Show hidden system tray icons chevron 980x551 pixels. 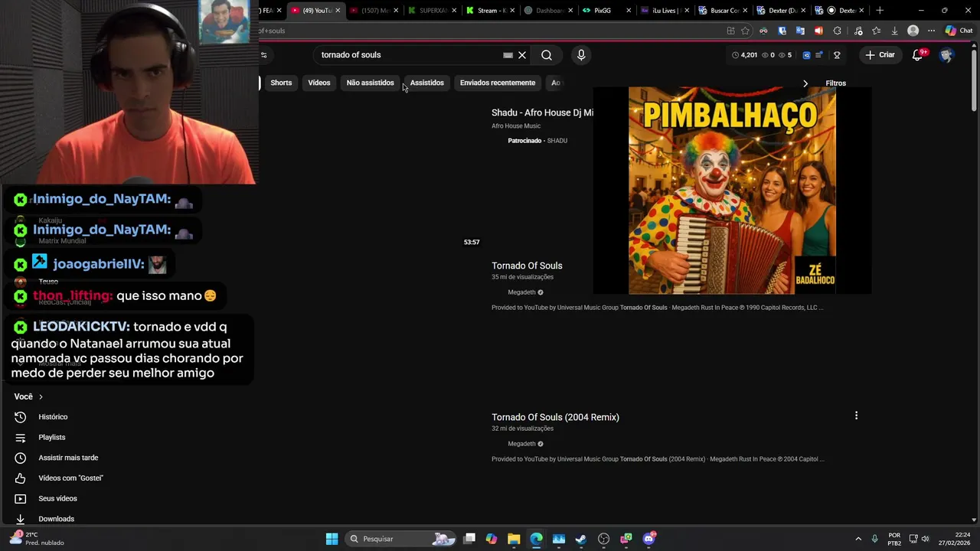[858, 539]
